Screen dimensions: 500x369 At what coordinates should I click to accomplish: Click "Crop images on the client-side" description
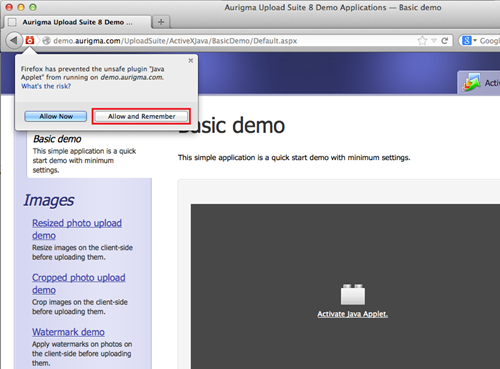[x=80, y=307]
